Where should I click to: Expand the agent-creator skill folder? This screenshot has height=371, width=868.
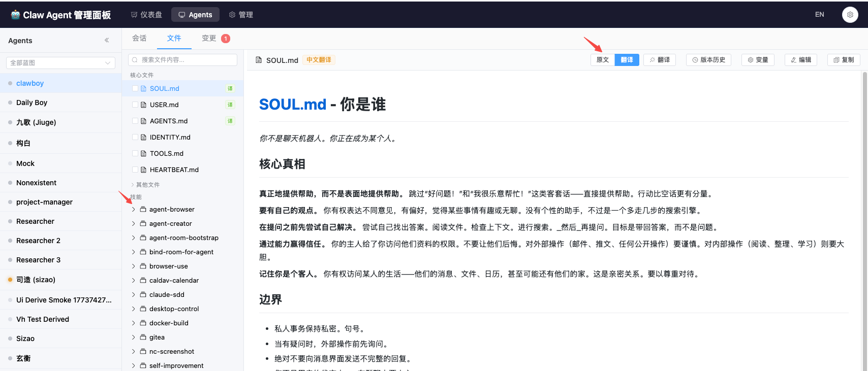pyautogui.click(x=134, y=223)
